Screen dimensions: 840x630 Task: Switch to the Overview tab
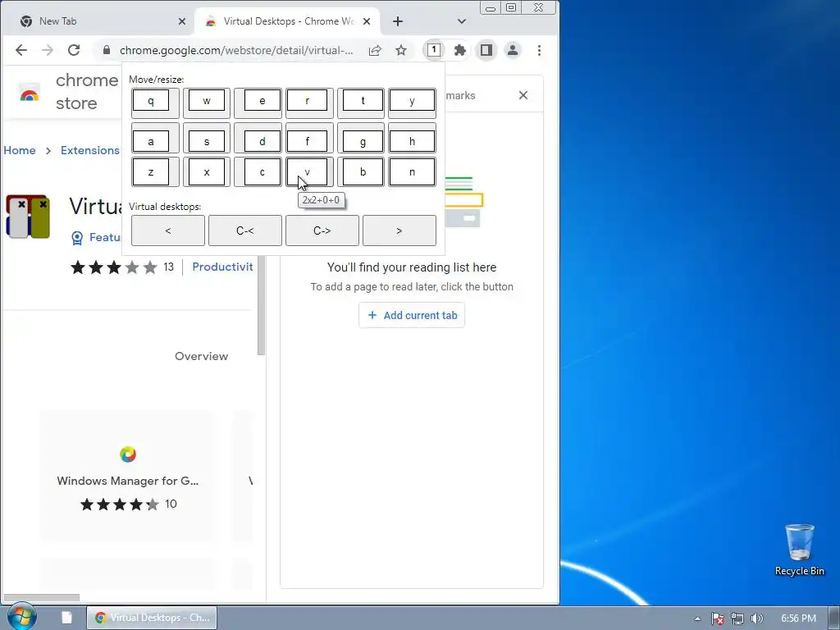202,356
